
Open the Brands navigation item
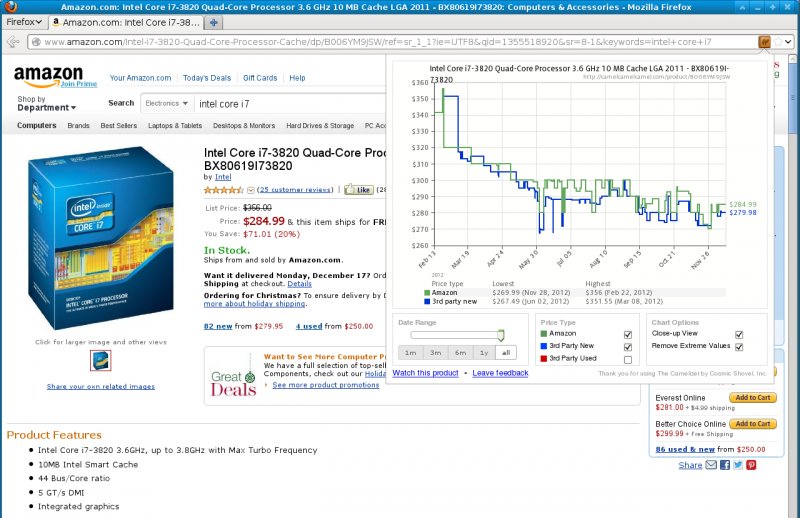(x=78, y=126)
